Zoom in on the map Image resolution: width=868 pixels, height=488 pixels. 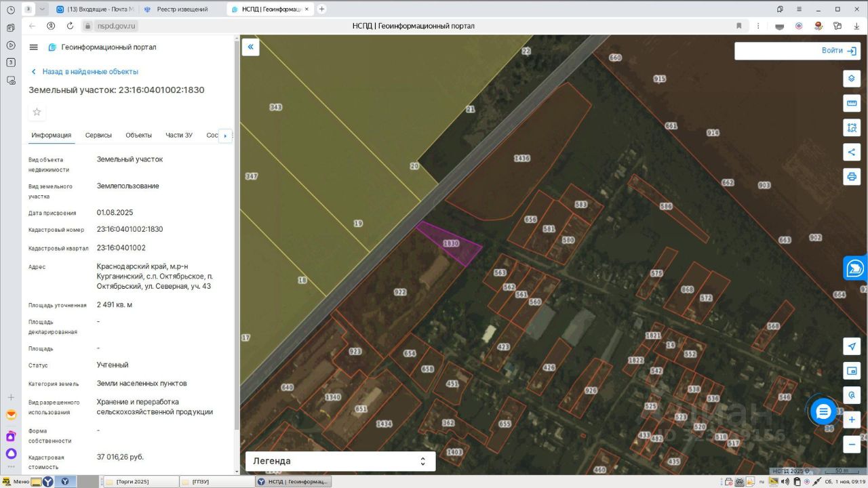[852, 420]
